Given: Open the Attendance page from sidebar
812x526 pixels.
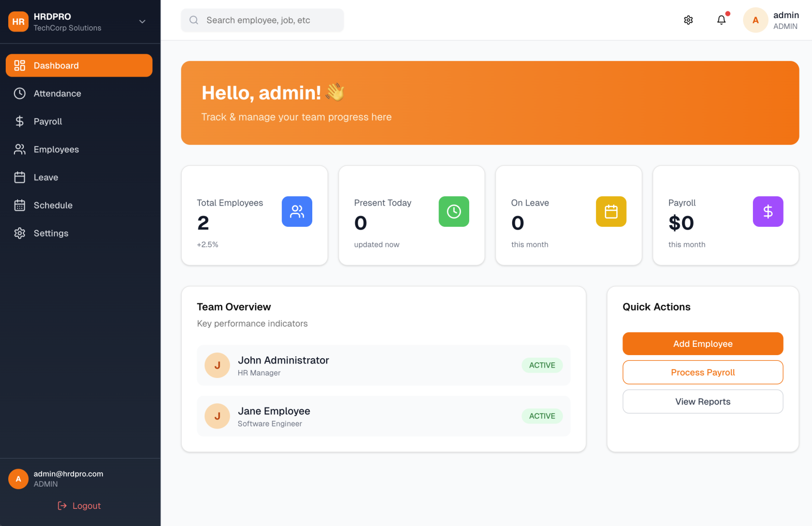Looking at the screenshot, I should click(57, 94).
